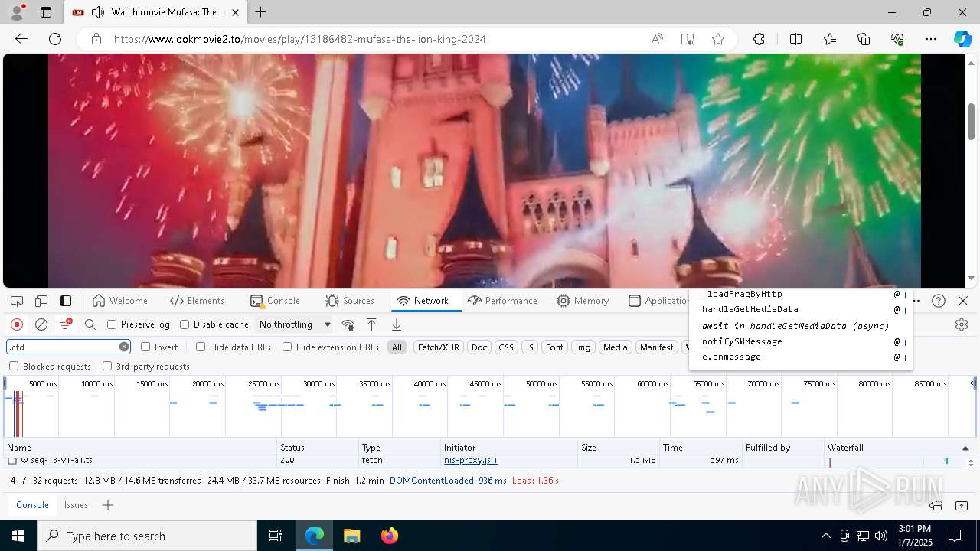This screenshot has height=551, width=980.
Task: Filter requests by Img type
Action: point(583,347)
